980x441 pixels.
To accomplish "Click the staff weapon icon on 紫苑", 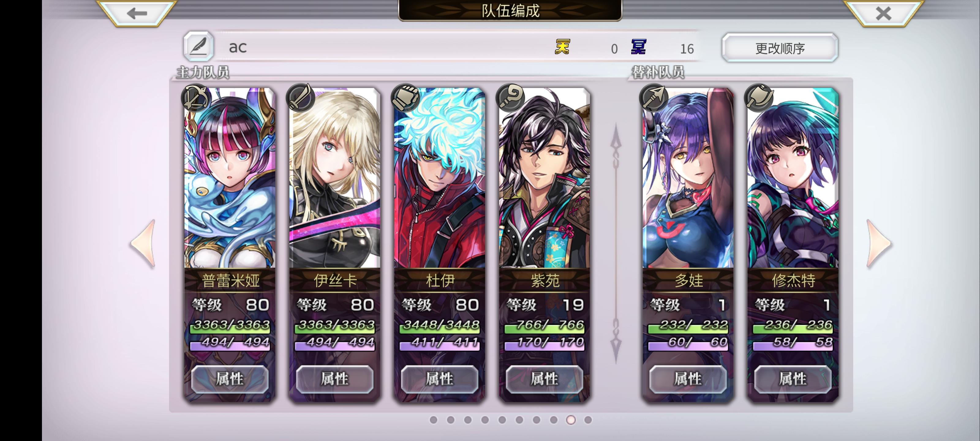I will click(x=511, y=98).
